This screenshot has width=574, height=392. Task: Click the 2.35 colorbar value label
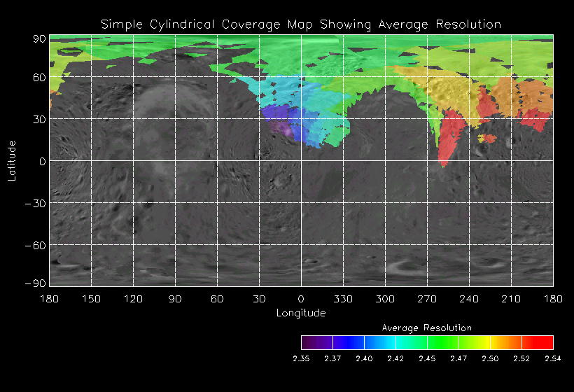[301, 358]
